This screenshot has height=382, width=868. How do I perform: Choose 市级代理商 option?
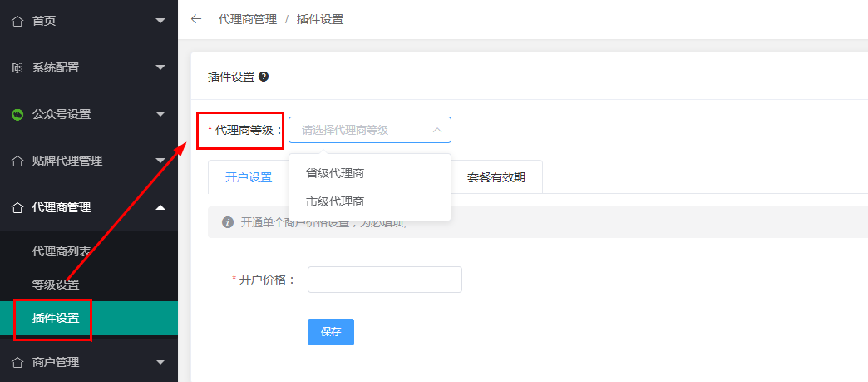pyautogui.click(x=335, y=201)
